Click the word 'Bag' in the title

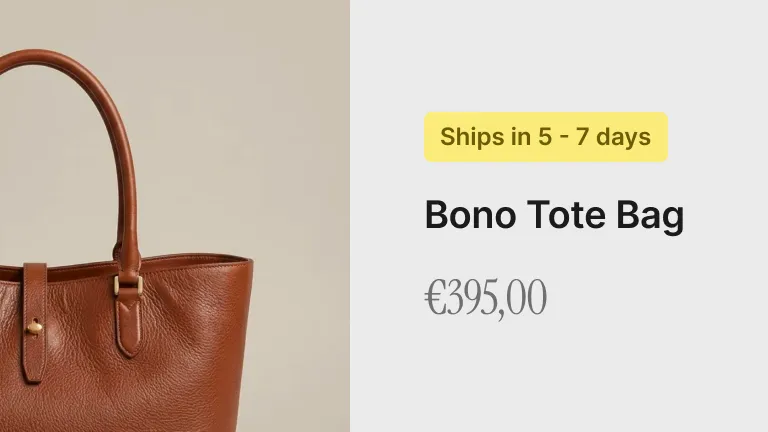pyautogui.click(x=650, y=216)
